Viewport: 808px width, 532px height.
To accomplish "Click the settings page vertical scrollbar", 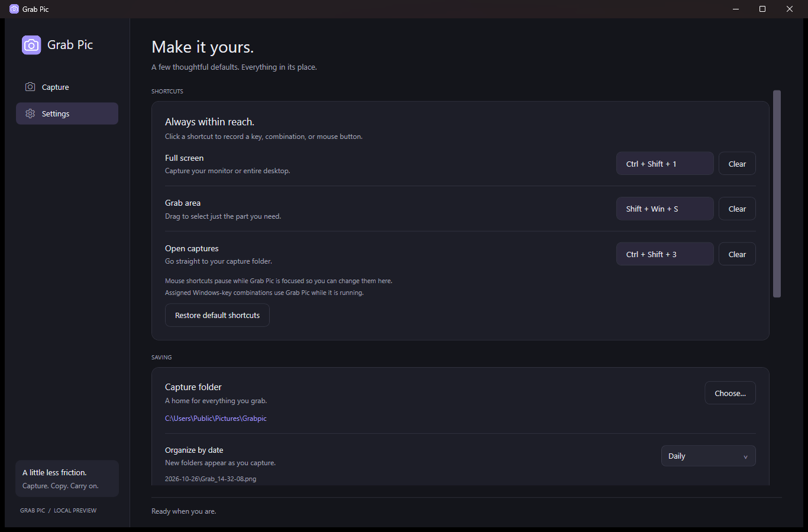I will tap(777, 194).
